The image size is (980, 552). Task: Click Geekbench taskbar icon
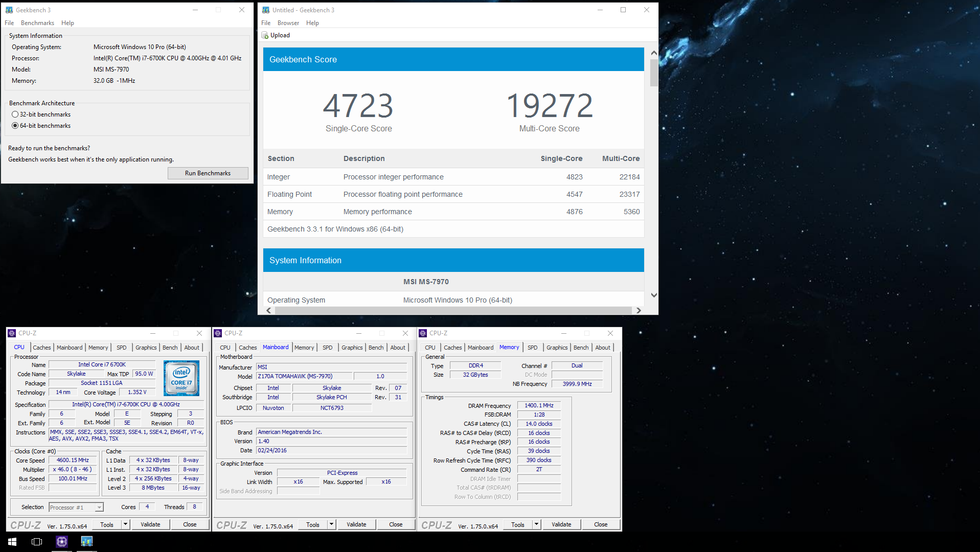pos(86,541)
